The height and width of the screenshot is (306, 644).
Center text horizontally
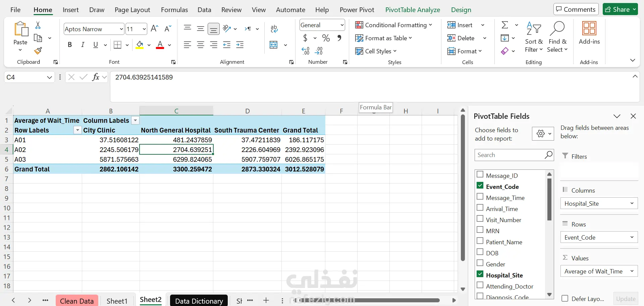pyautogui.click(x=201, y=45)
